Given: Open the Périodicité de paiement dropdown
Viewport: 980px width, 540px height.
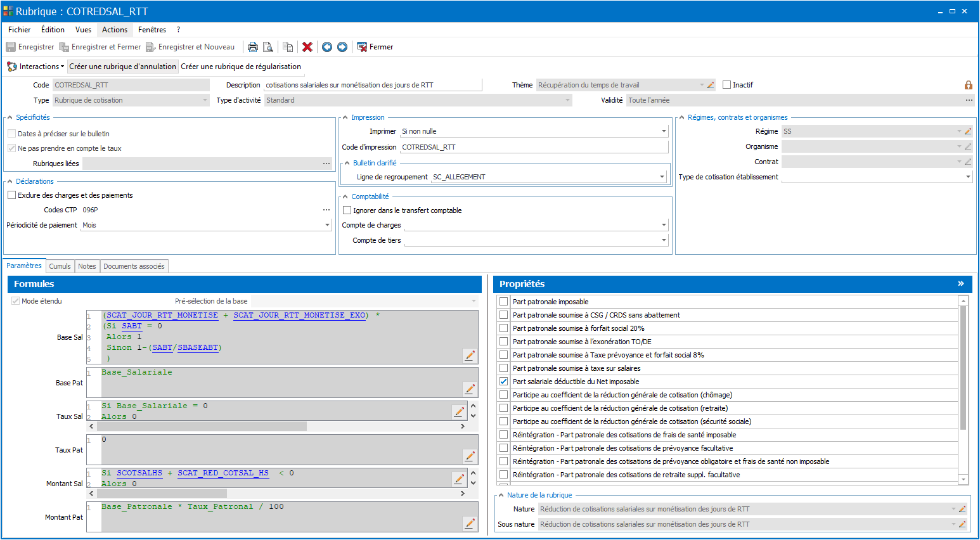Looking at the screenshot, I should [327, 225].
